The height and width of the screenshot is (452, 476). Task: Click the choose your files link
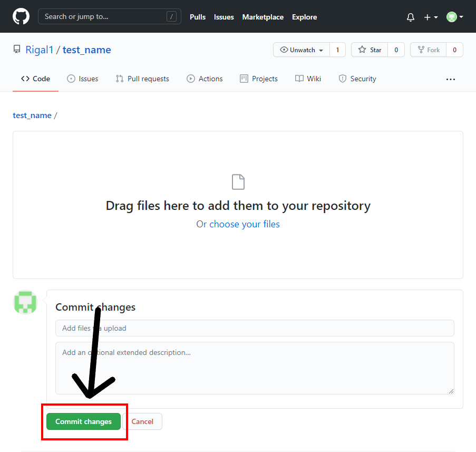point(244,224)
